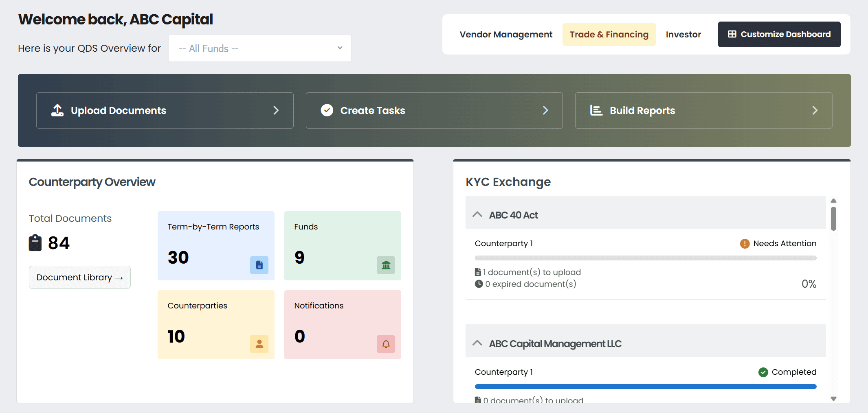
Task: Click the arrow chevron on Build Reports
Action: [815, 110]
